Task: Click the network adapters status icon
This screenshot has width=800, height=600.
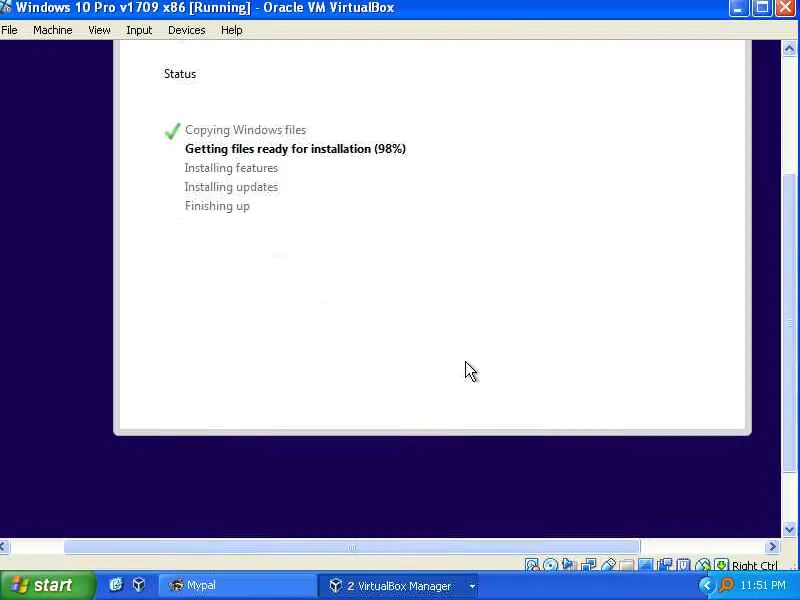Action: 588,565
